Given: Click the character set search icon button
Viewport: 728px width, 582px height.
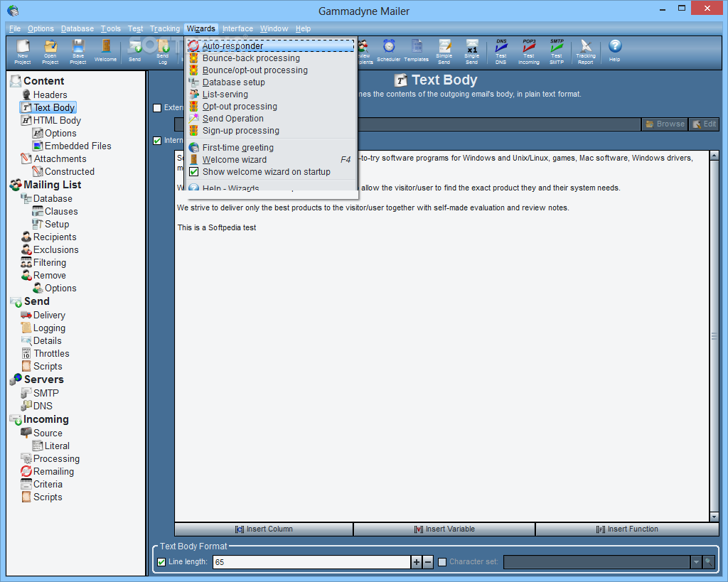Looking at the screenshot, I should click(709, 562).
